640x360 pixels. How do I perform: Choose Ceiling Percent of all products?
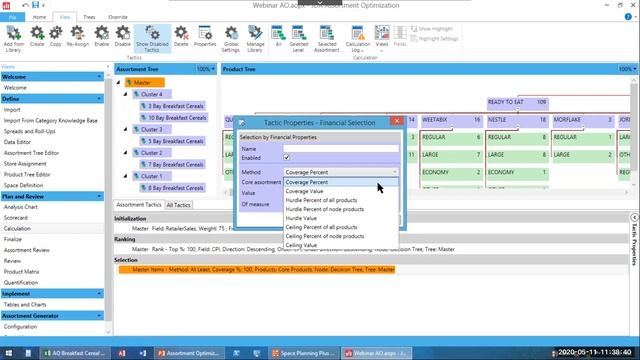coord(341,227)
